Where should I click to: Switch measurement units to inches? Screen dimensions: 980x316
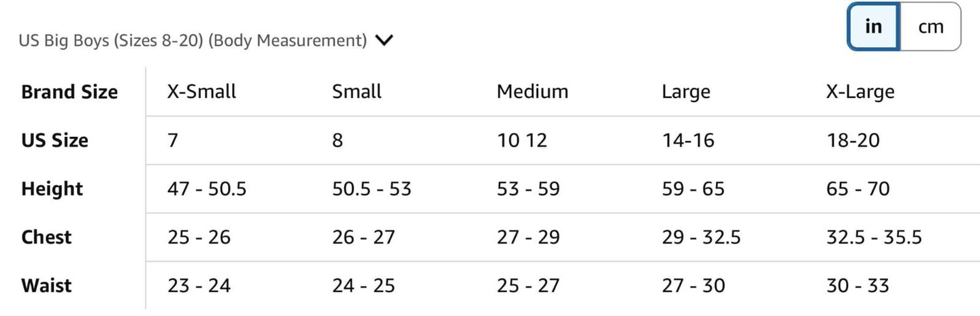pos(873,27)
